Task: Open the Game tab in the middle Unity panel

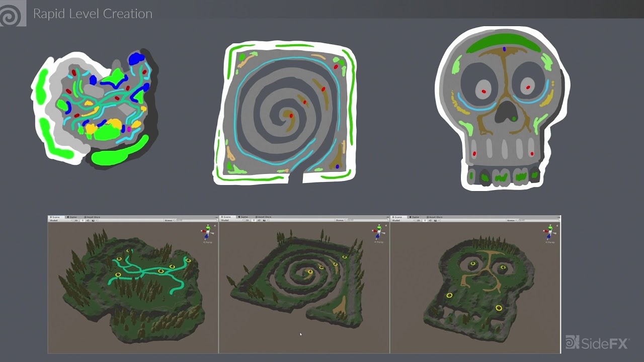Action: click(x=244, y=217)
